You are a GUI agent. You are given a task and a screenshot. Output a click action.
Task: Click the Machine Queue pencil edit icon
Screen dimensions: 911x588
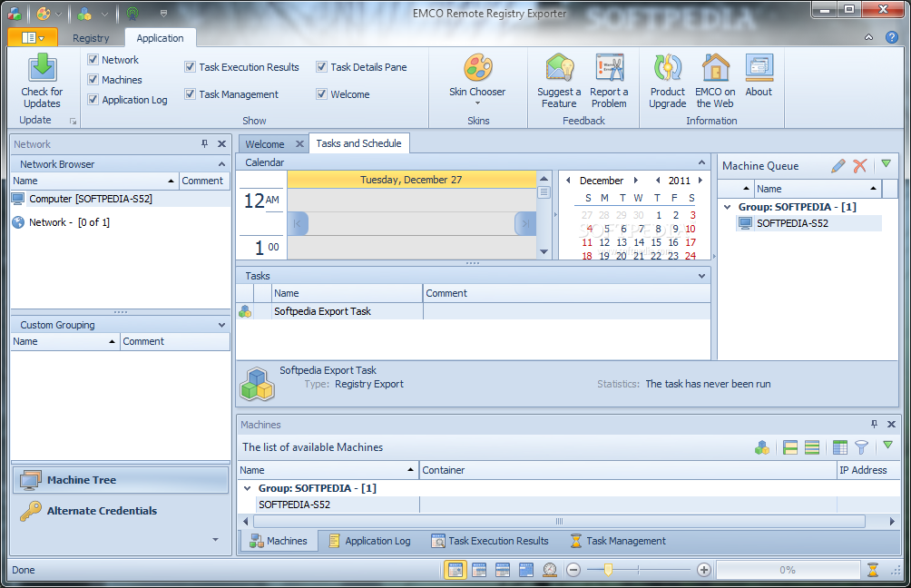838,166
